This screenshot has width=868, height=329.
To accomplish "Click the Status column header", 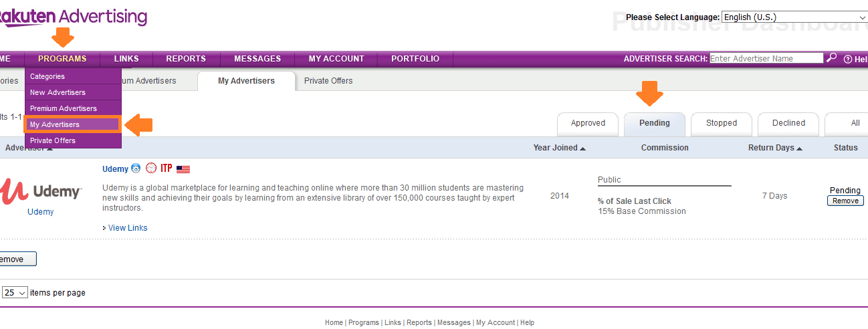I will pyautogui.click(x=845, y=148).
